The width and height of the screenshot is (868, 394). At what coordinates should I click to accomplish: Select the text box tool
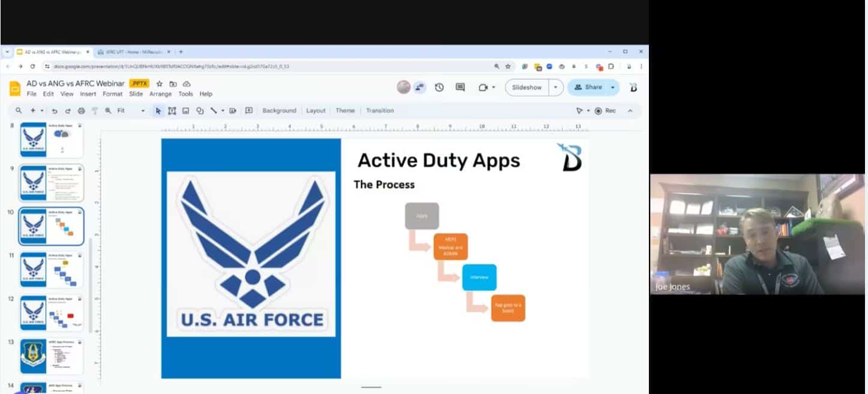pos(173,111)
